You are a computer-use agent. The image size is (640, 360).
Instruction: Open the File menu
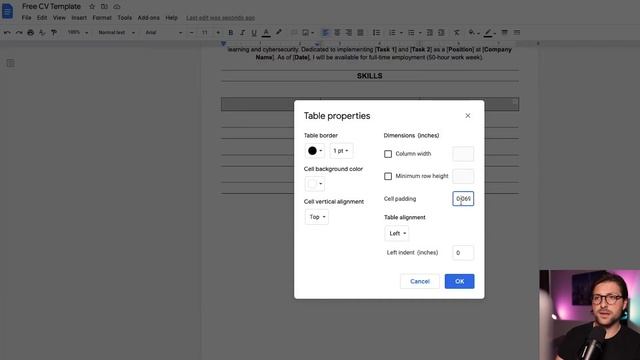pos(27,18)
